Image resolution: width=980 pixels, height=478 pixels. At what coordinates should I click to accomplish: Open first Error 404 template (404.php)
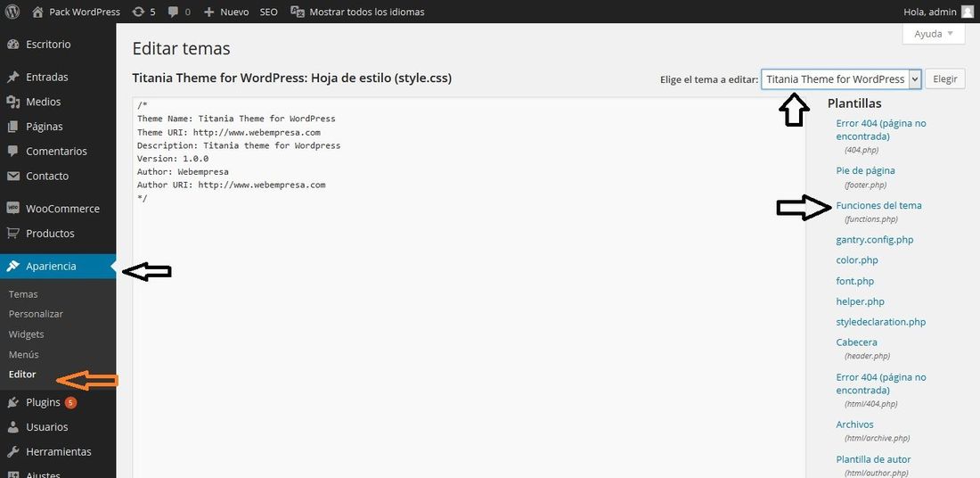pyautogui.click(x=880, y=129)
